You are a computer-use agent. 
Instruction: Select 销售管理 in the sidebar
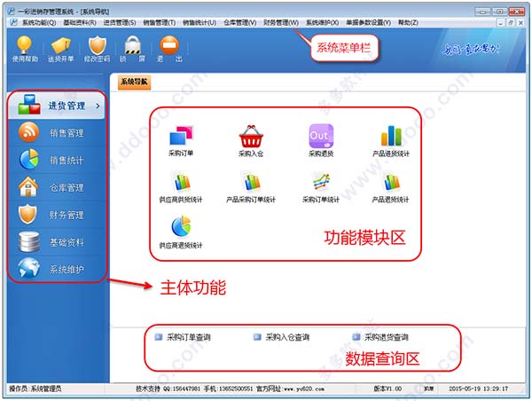click(x=57, y=133)
